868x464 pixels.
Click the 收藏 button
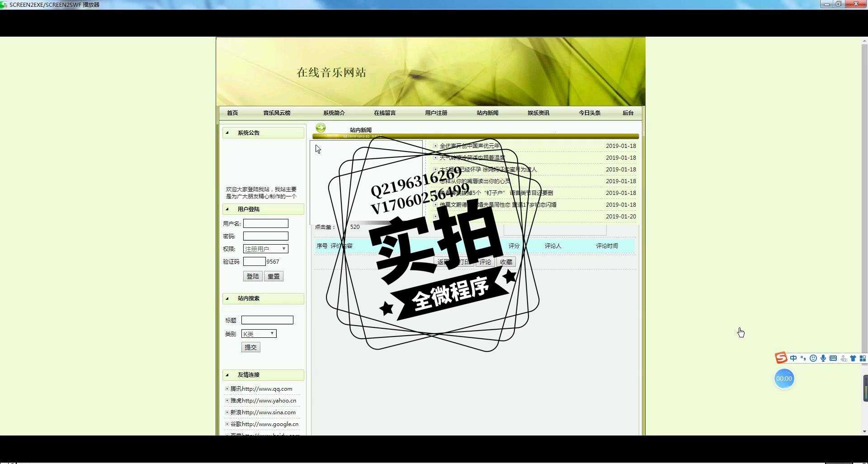pos(506,262)
